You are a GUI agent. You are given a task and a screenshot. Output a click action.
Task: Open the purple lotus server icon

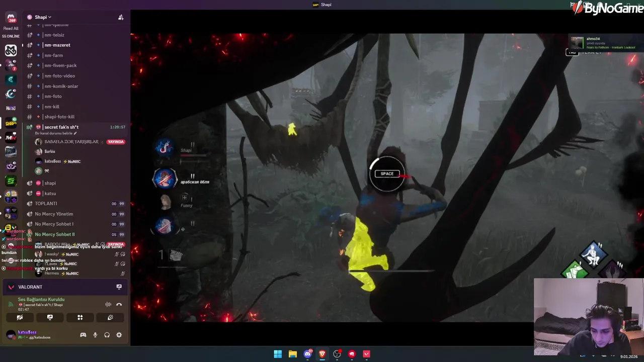pyautogui.click(x=11, y=166)
